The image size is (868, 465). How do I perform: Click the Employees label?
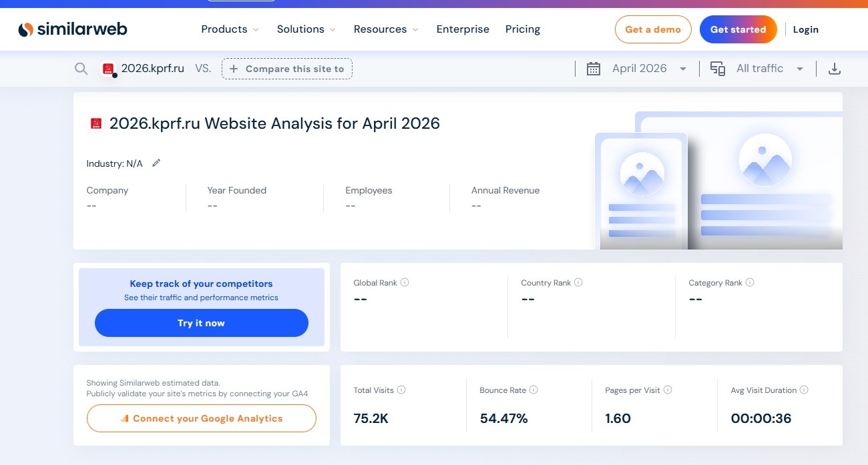click(369, 190)
